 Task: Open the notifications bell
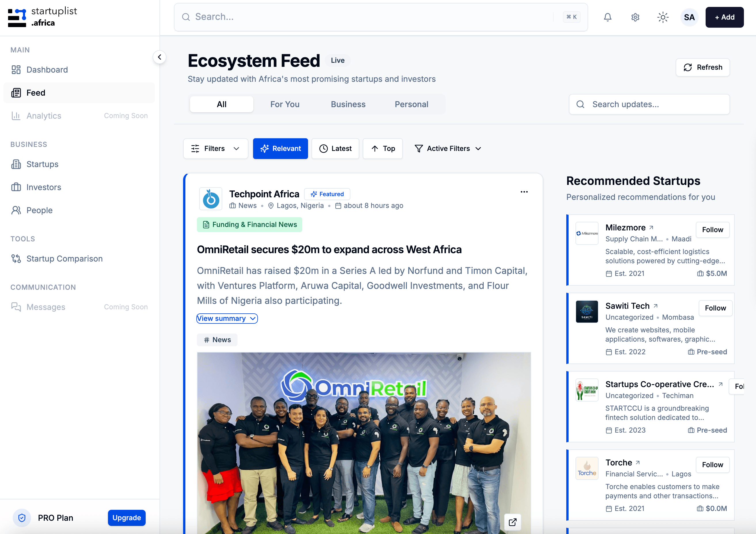click(x=607, y=17)
